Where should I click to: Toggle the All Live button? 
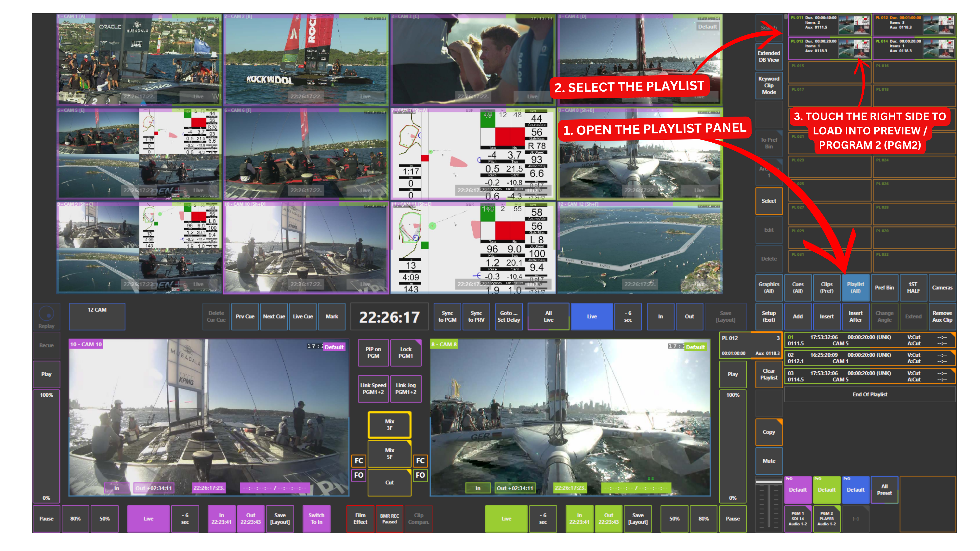click(549, 316)
